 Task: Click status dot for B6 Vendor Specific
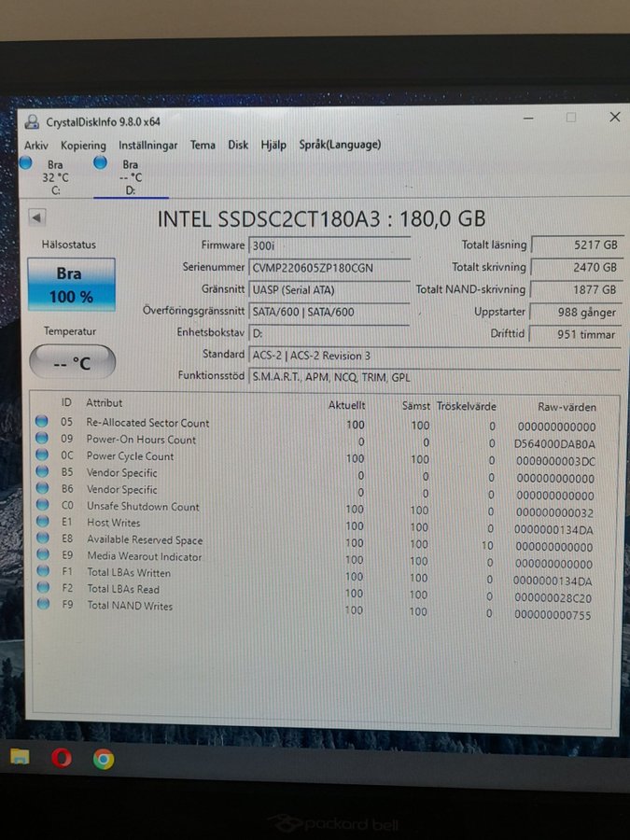pos(42,488)
